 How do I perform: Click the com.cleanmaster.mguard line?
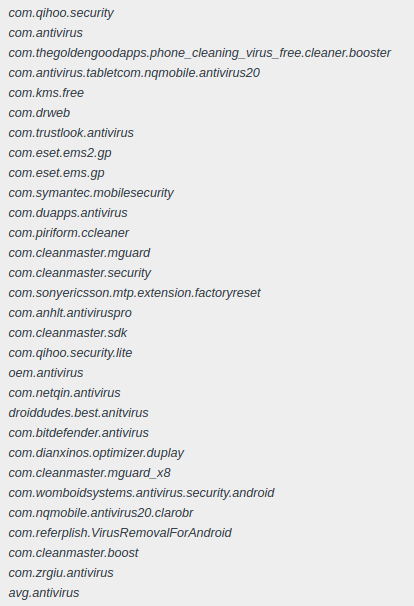click(x=79, y=253)
